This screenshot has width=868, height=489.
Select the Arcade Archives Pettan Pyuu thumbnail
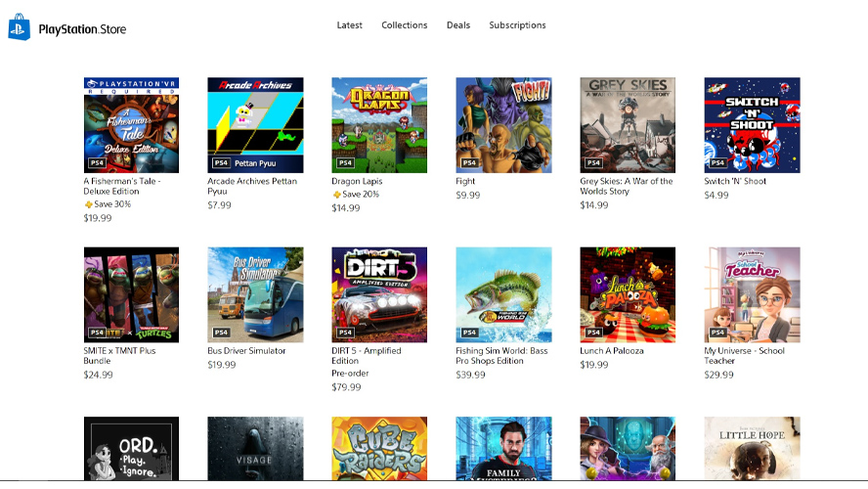(255, 125)
